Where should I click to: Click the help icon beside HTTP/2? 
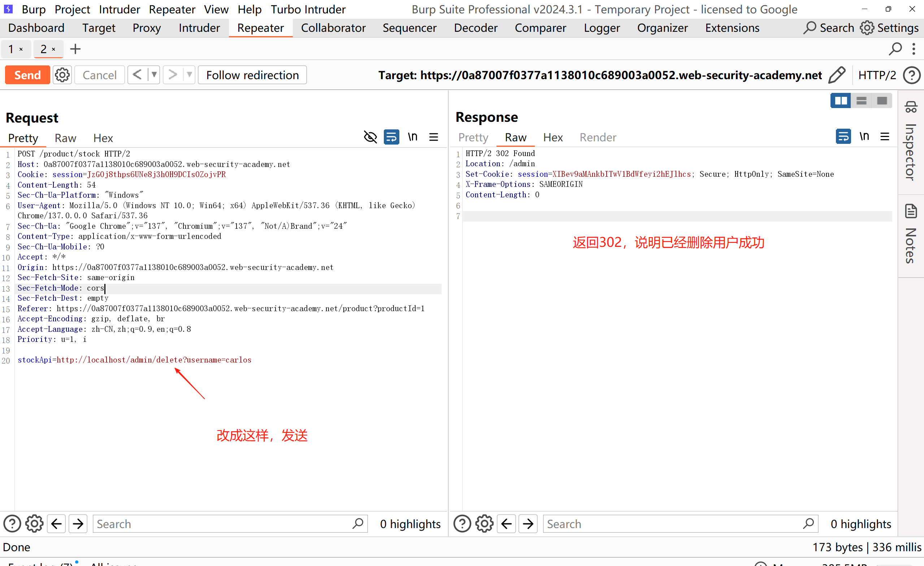pos(911,75)
